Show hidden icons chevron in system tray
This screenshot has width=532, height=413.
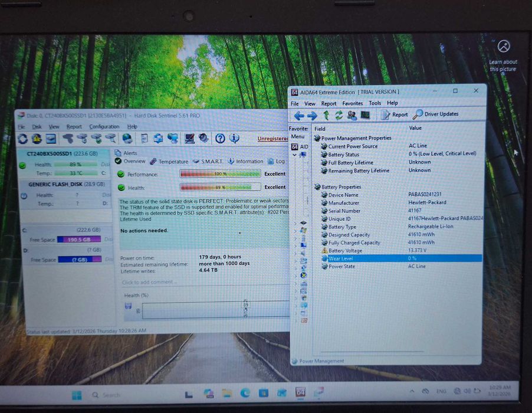tap(412, 391)
